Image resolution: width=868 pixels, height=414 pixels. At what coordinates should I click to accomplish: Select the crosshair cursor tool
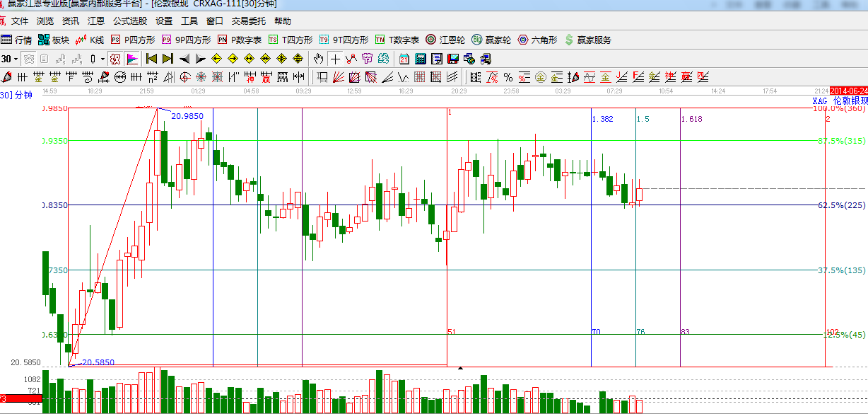click(x=335, y=59)
